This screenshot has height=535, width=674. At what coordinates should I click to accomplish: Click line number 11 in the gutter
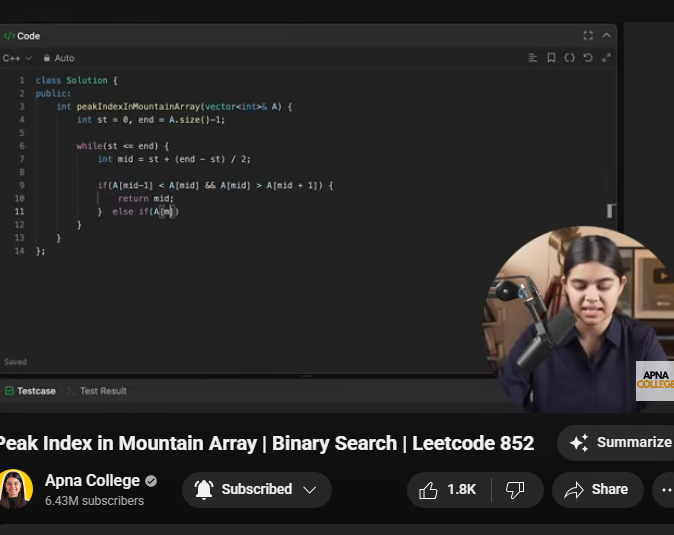[20, 211]
